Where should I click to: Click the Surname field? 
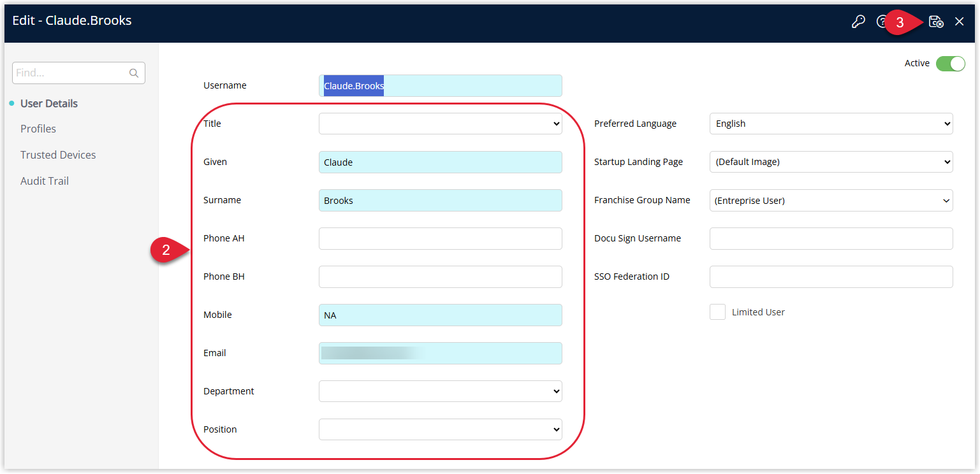(441, 200)
